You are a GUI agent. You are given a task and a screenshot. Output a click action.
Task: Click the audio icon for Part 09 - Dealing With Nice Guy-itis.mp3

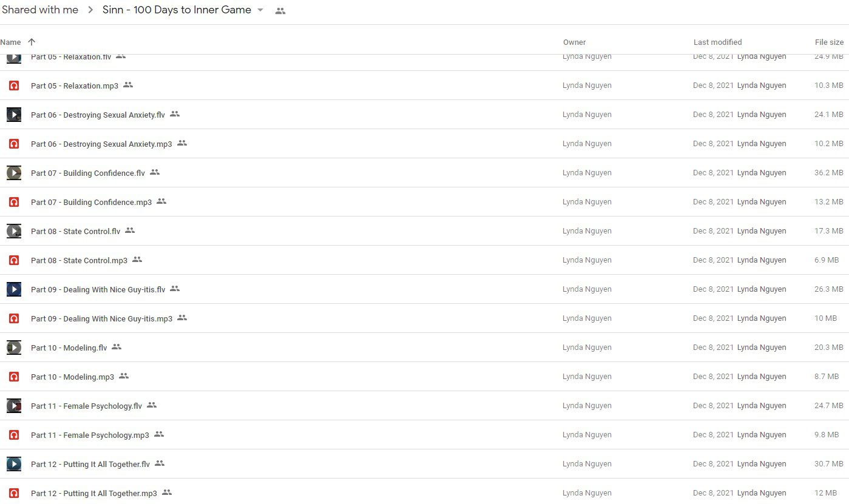(x=14, y=318)
